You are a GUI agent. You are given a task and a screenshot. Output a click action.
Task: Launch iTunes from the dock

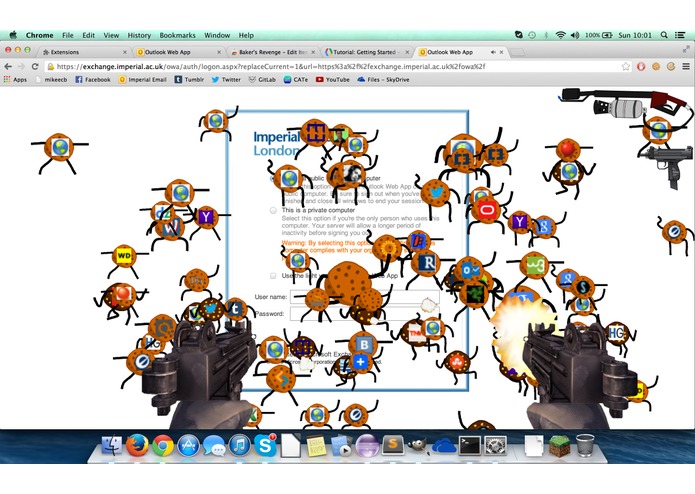(x=240, y=446)
